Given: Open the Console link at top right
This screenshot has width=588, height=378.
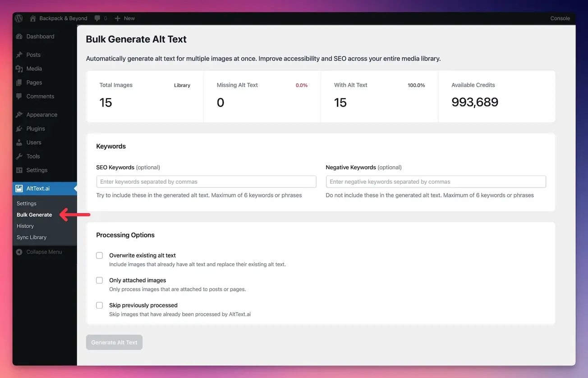Looking at the screenshot, I should click(560, 18).
